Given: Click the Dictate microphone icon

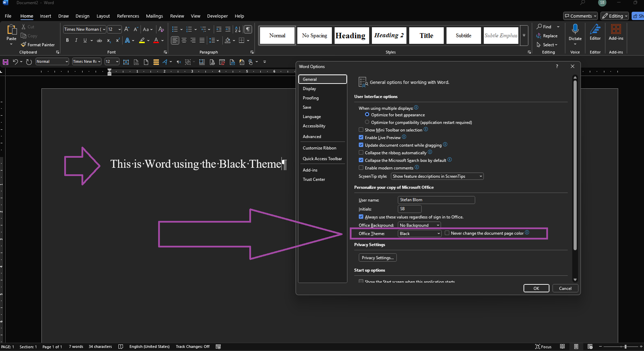Looking at the screenshot, I should (x=575, y=29).
